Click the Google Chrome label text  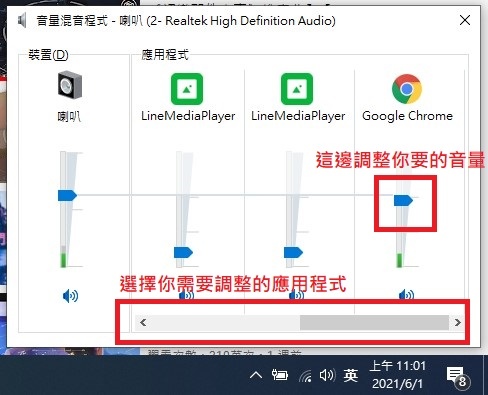point(407,116)
